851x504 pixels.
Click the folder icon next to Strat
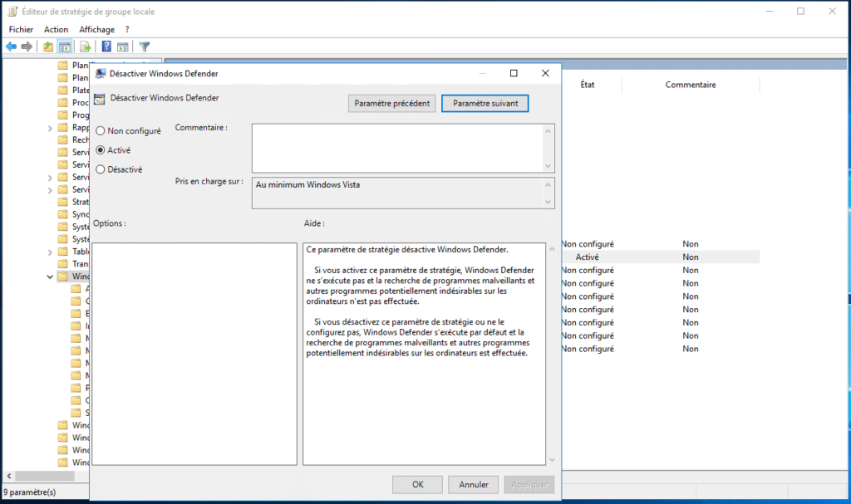pos(63,202)
